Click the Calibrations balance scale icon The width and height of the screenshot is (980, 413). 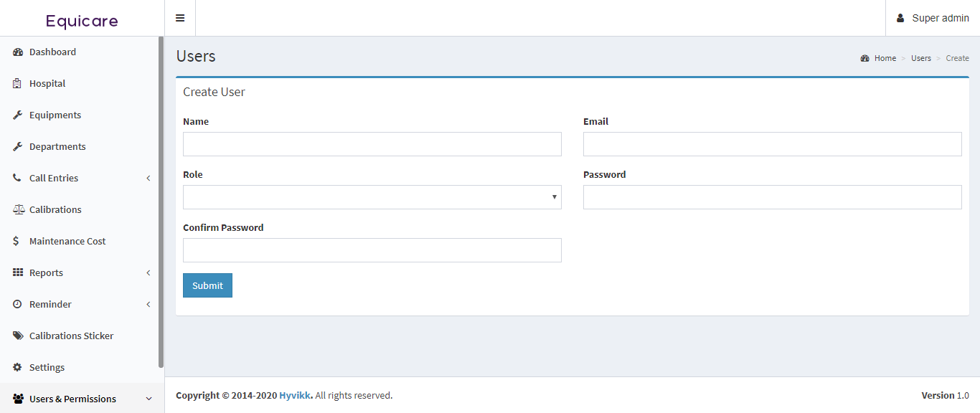18,209
